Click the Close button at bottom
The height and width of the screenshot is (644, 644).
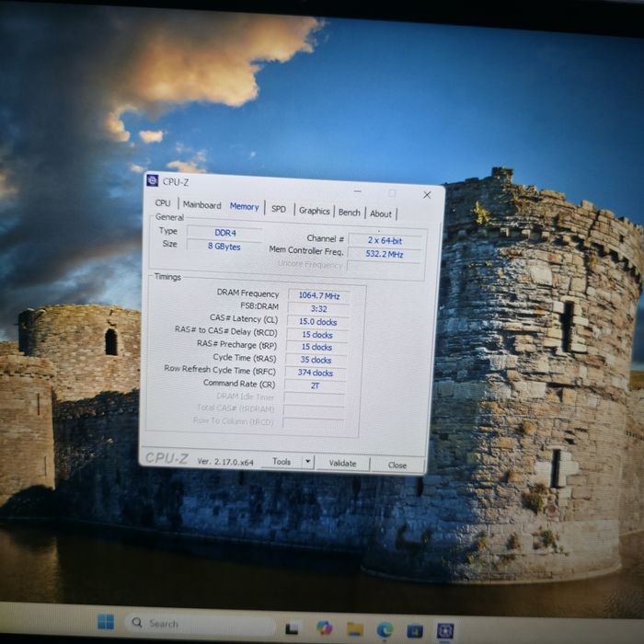[397, 465]
